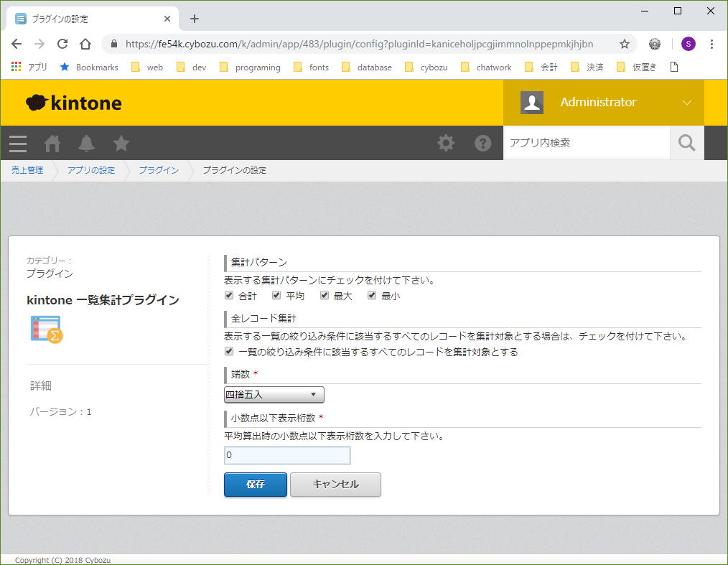This screenshot has width=728, height=565.
Task: Open the Bookmarks star shortcut
Action: 89,67
